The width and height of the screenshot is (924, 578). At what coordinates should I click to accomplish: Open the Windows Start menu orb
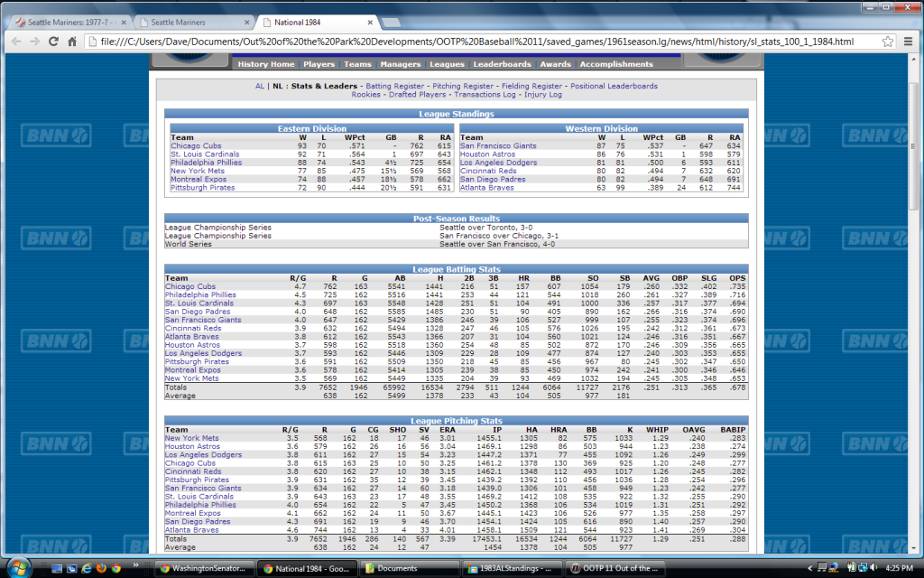click(18, 568)
